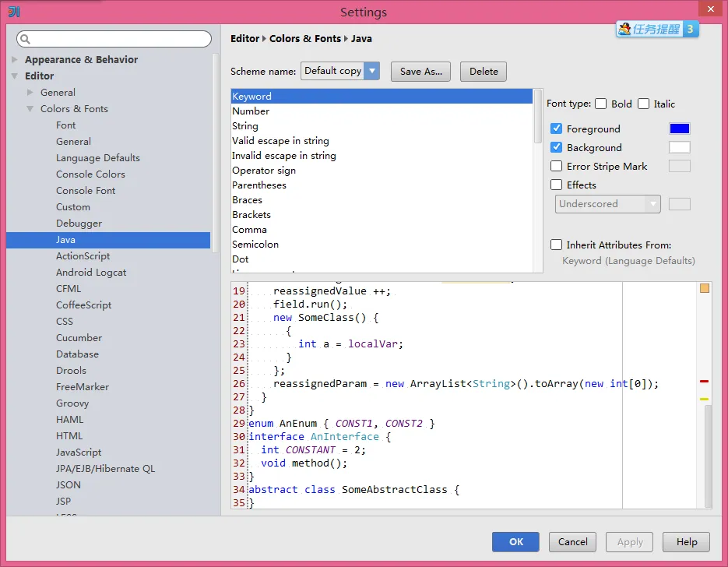Jump to the yellow warning stripe marker
Screen dimensions: 728x567
click(x=704, y=399)
